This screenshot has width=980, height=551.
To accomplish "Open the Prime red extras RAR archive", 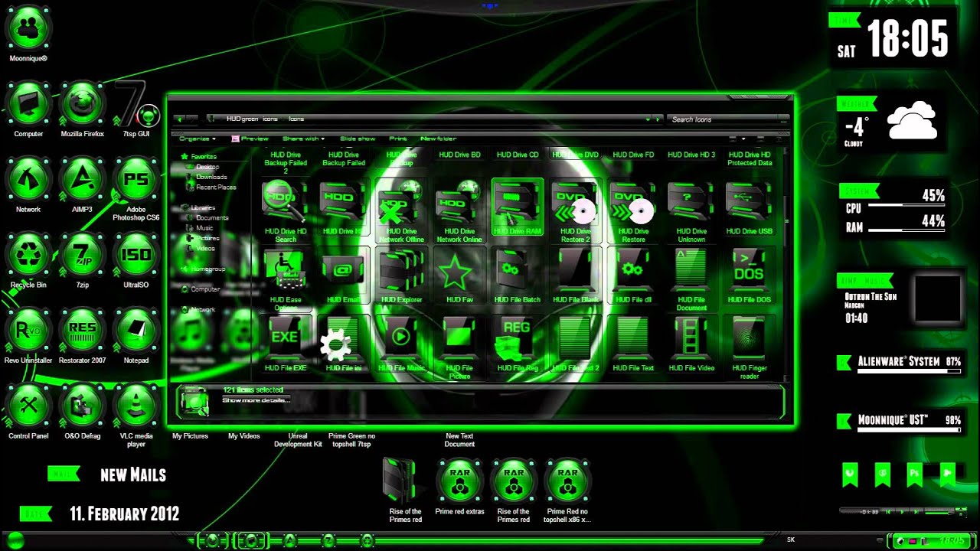I will pyautogui.click(x=459, y=486).
